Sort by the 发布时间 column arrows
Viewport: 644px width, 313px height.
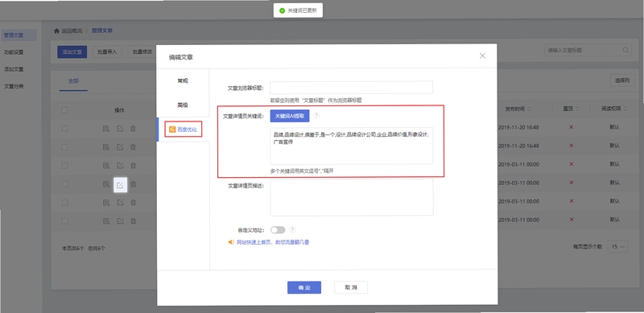tap(529, 109)
